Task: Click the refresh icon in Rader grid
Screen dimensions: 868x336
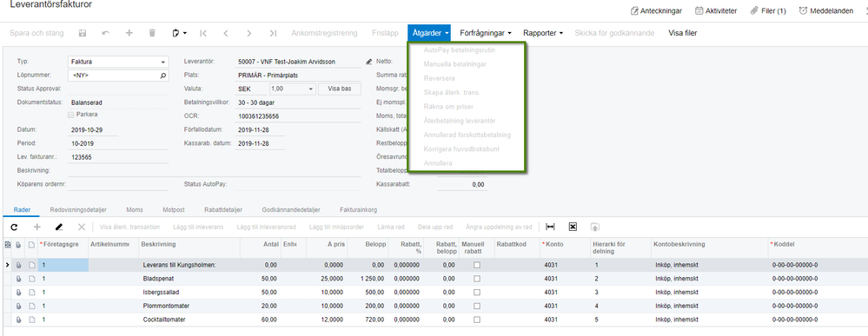Action: [15, 227]
